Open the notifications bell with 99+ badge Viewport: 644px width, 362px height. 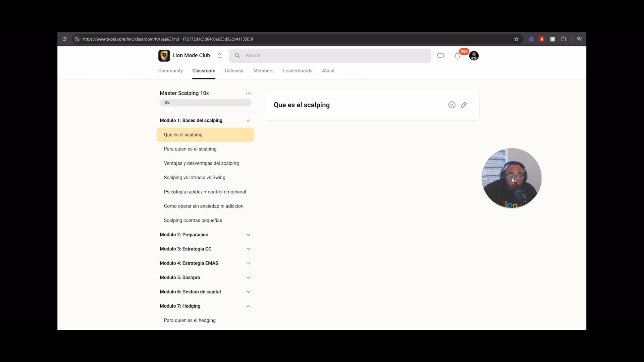pos(457,56)
